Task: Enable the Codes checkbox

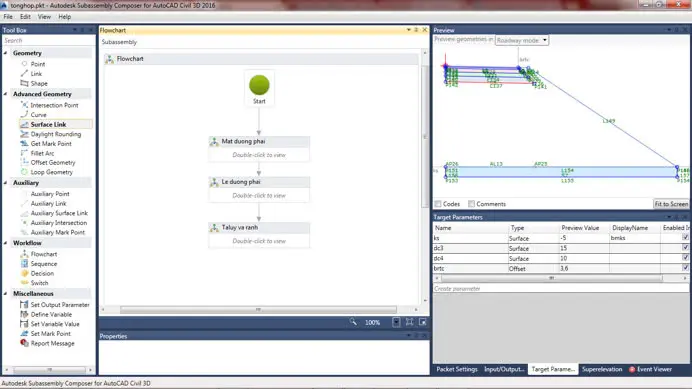Action: (438, 204)
